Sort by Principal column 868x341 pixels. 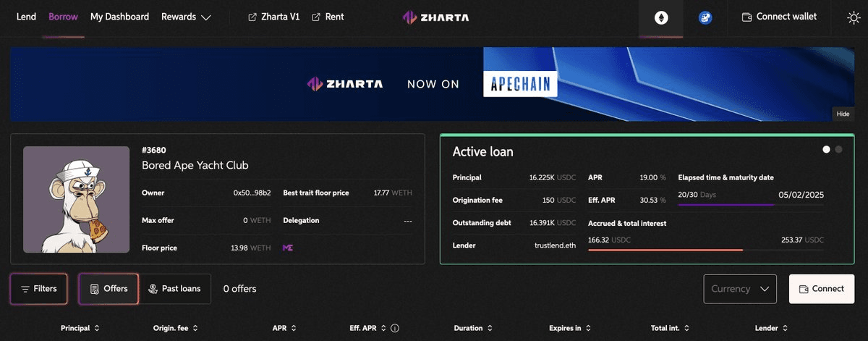80,328
